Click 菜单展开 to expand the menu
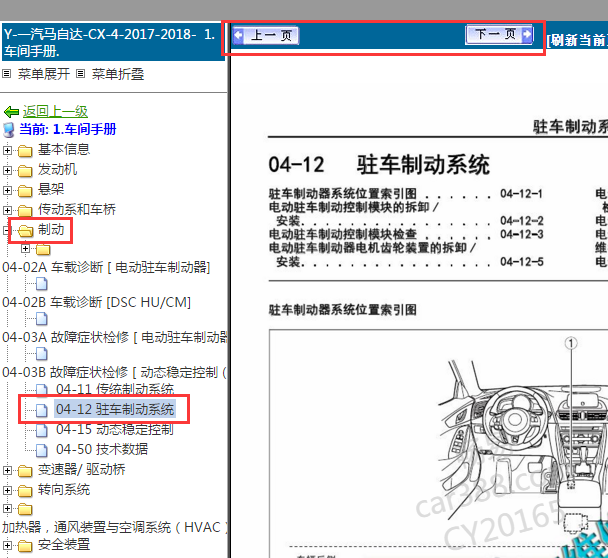This screenshot has height=558, width=608. click(43, 74)
